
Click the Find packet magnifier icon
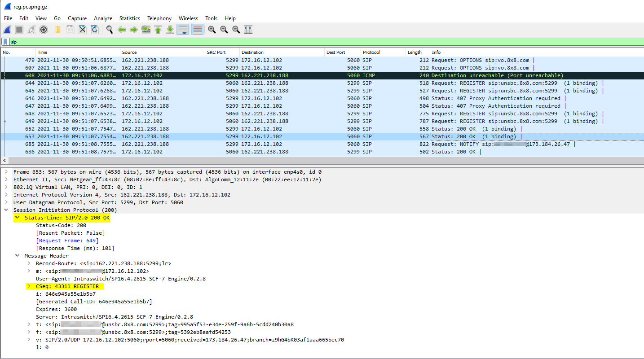coord(109,30)
